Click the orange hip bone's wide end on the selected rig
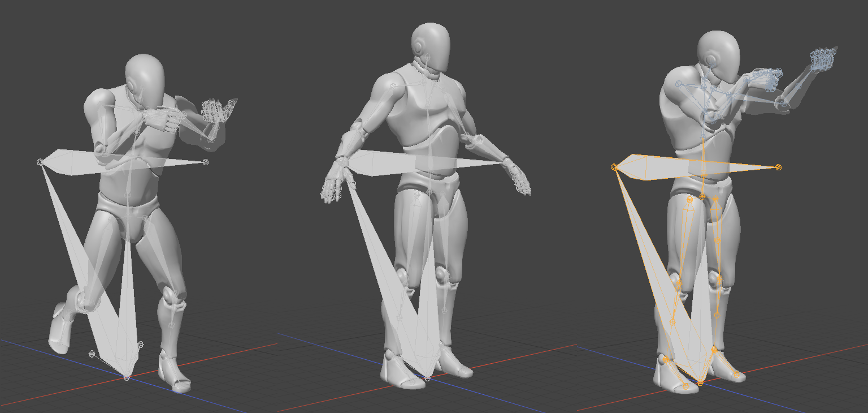The image size is (868, 413). point(614,167)
